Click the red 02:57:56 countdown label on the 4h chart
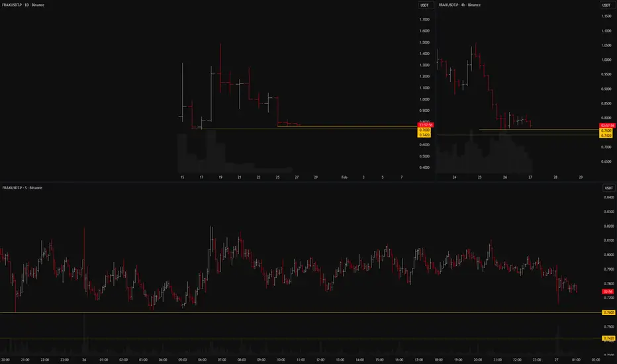The image size is (617, 364). point(607,126)
